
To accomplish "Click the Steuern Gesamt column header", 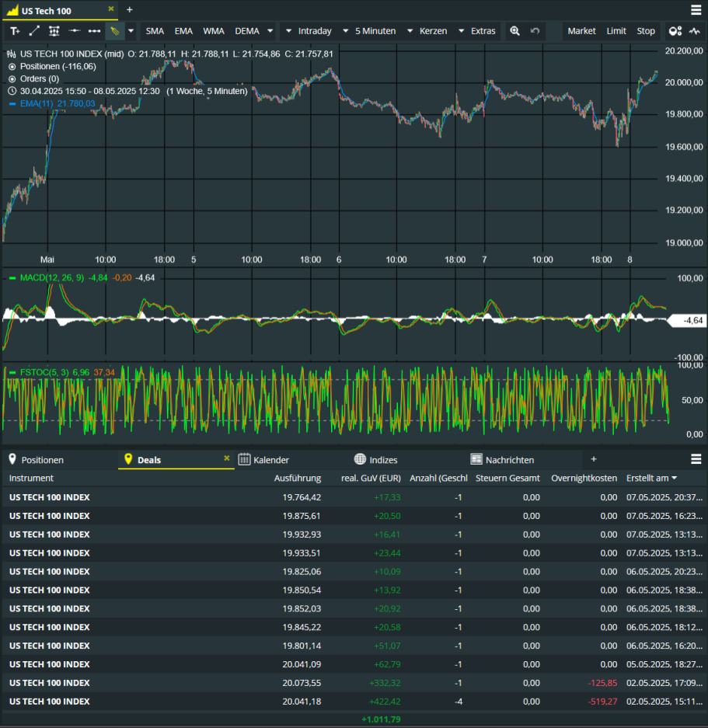I will [x=507, y=479].
